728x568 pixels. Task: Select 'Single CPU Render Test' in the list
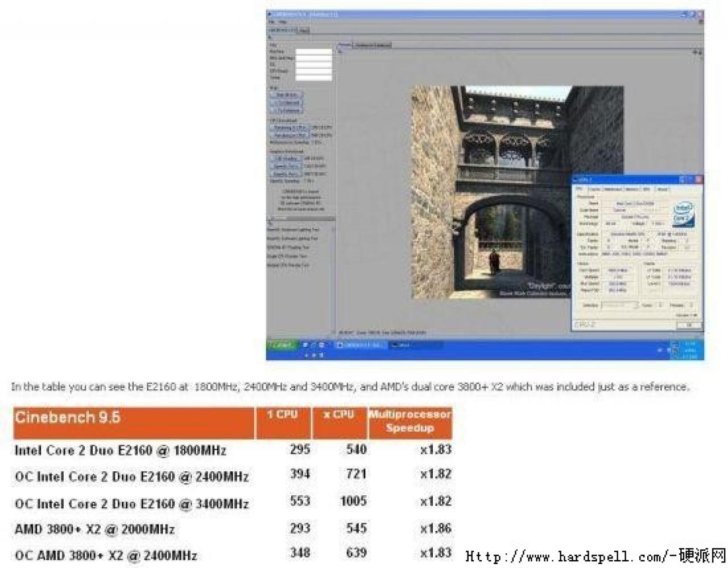[288, 256]
